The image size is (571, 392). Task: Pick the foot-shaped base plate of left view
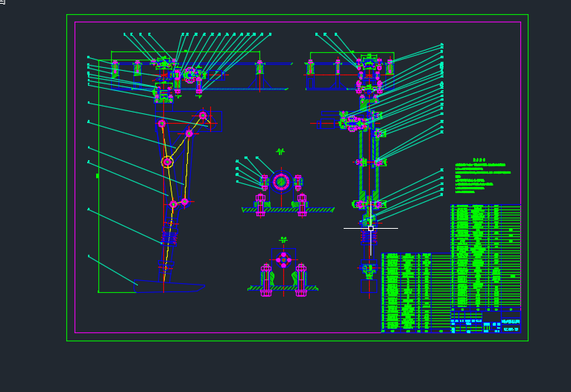[x=169, y=286]
